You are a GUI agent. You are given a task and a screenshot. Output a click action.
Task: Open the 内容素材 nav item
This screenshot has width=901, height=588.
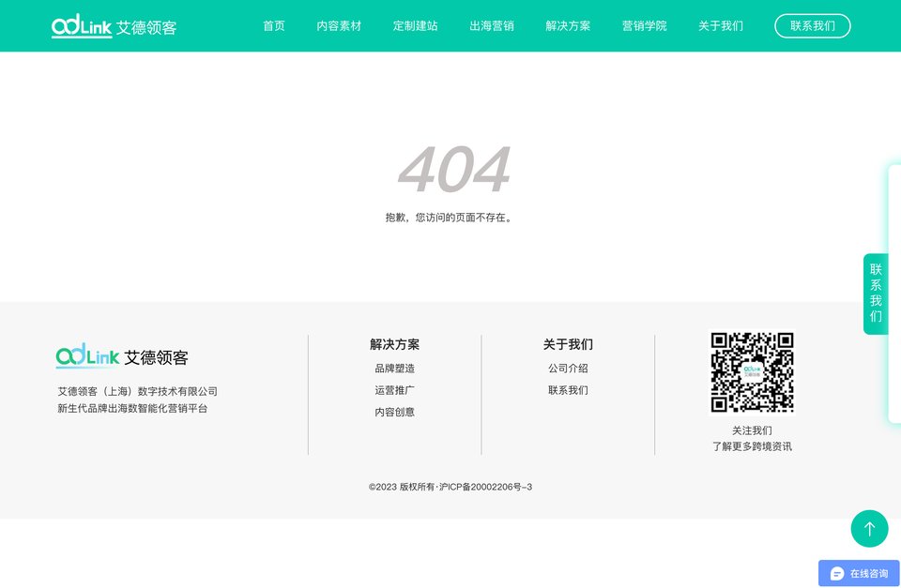click(x=339, y=26)
